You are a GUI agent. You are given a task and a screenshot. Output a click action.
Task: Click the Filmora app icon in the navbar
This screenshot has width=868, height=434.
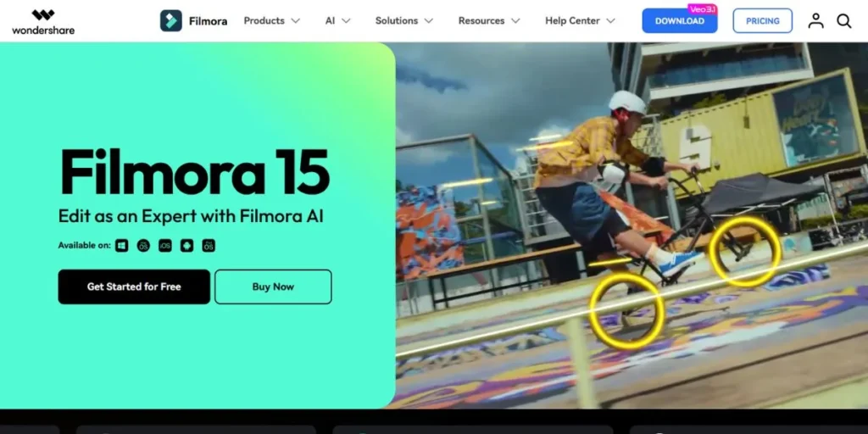pos(170,20)
